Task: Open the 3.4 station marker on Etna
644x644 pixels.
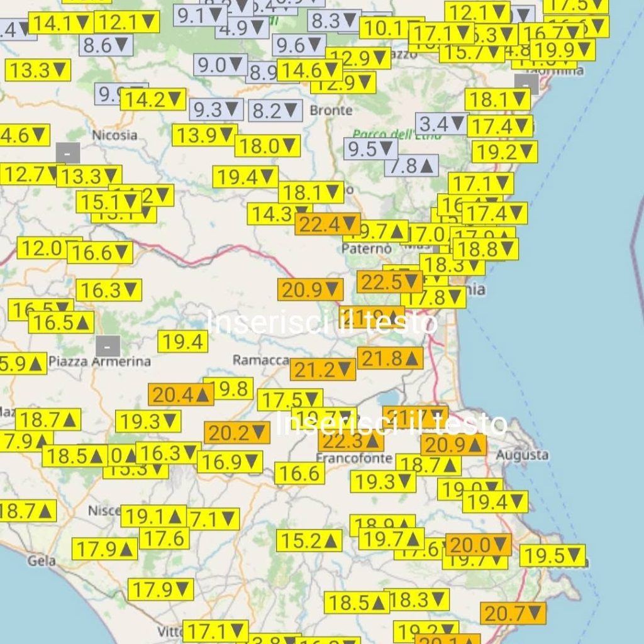Action: 441,124
